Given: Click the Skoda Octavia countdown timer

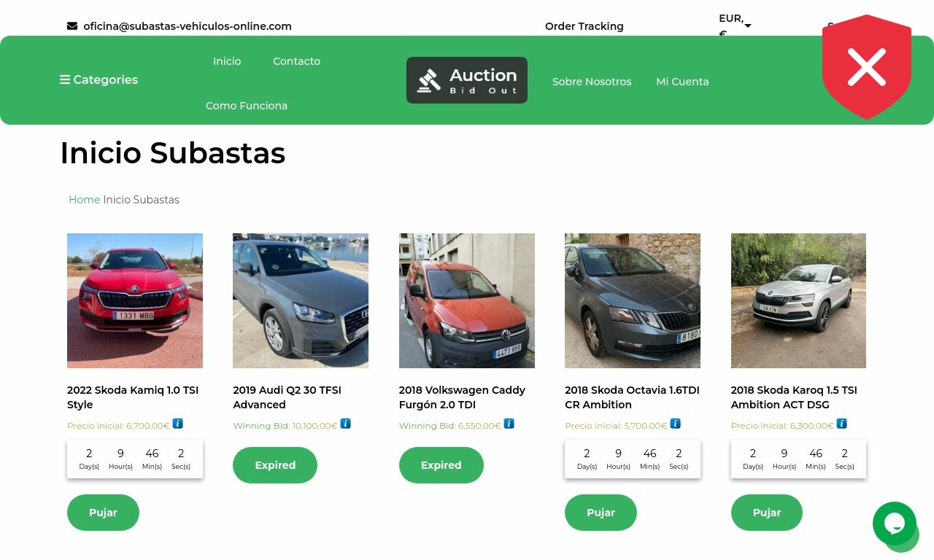Looking at the screenshot, I should (x=633, y=459).
